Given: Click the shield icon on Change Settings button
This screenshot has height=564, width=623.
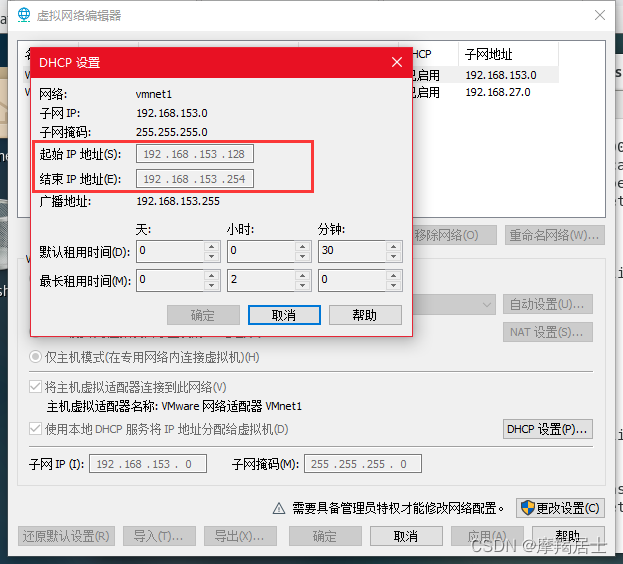Looking at the screenshot, I should 528,508.
